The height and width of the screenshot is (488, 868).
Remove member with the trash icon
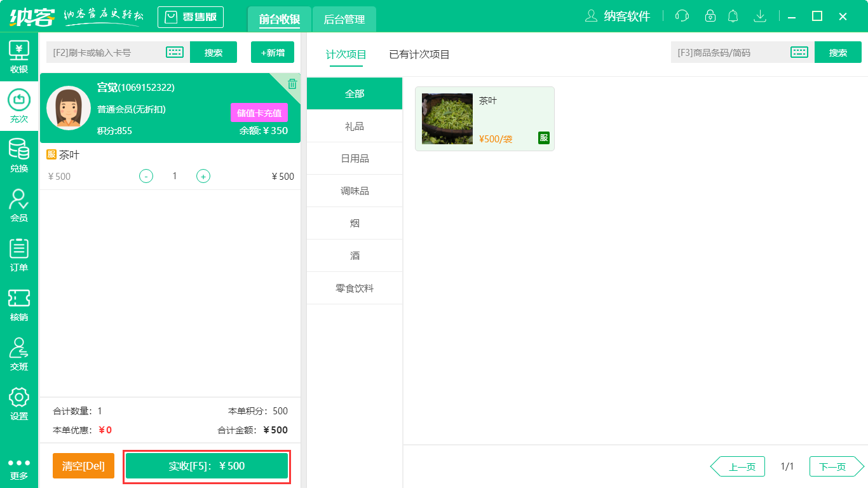(x=292, y=84)
